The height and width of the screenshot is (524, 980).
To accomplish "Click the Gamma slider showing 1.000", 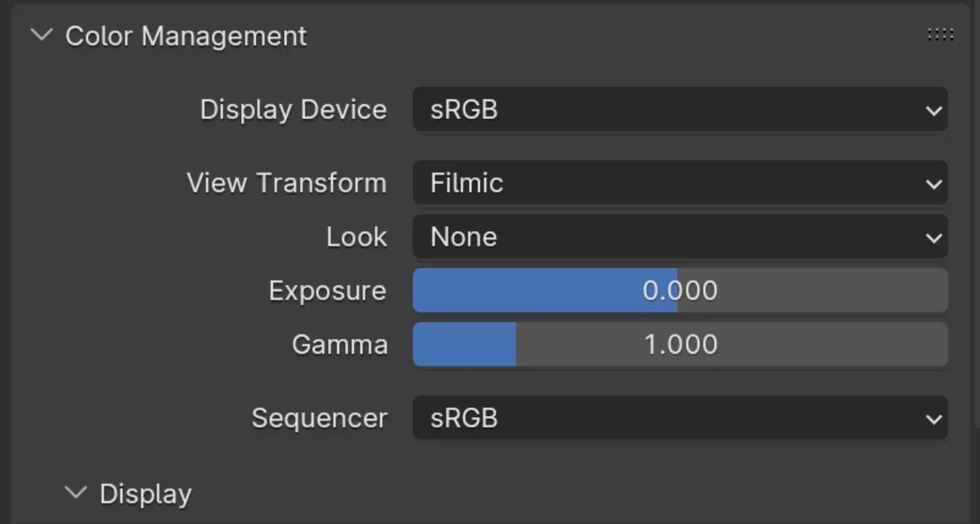I will point(680,344).
